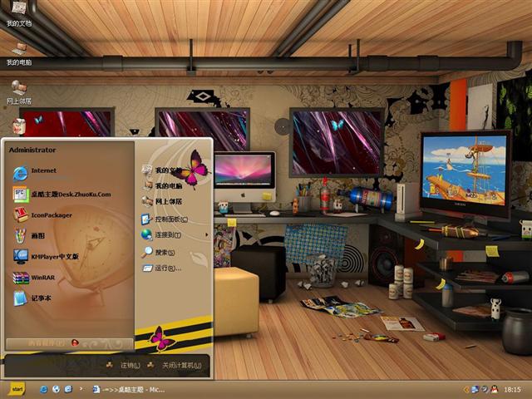Select 连接到(T) menu entry

161,234
